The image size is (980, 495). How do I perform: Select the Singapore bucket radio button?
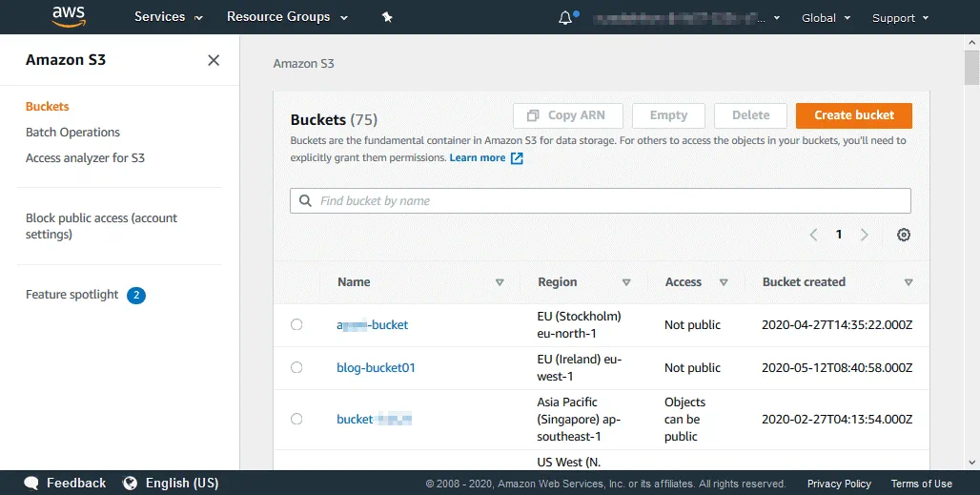pyautogui.click(x=296, y=419)
